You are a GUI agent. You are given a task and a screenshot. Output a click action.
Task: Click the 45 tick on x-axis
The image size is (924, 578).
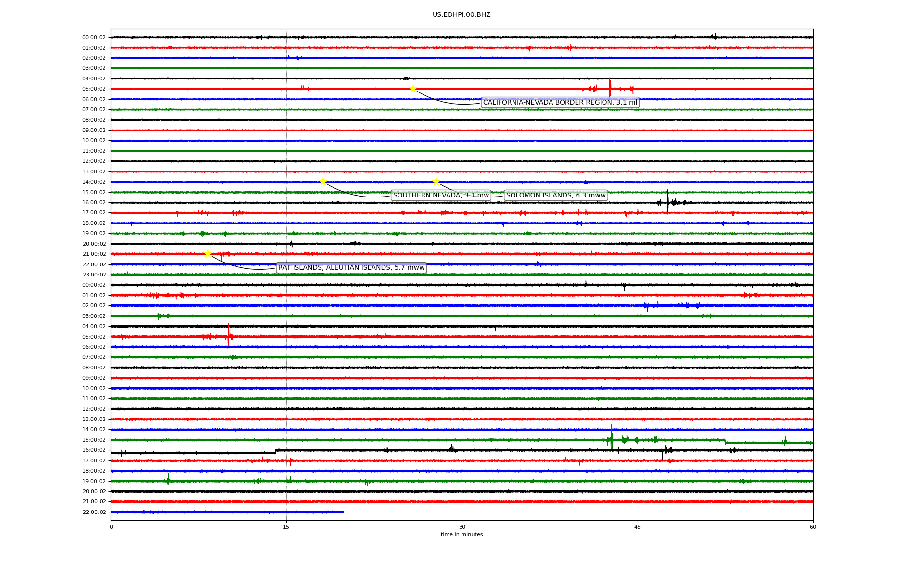click(x=638, y=527)
